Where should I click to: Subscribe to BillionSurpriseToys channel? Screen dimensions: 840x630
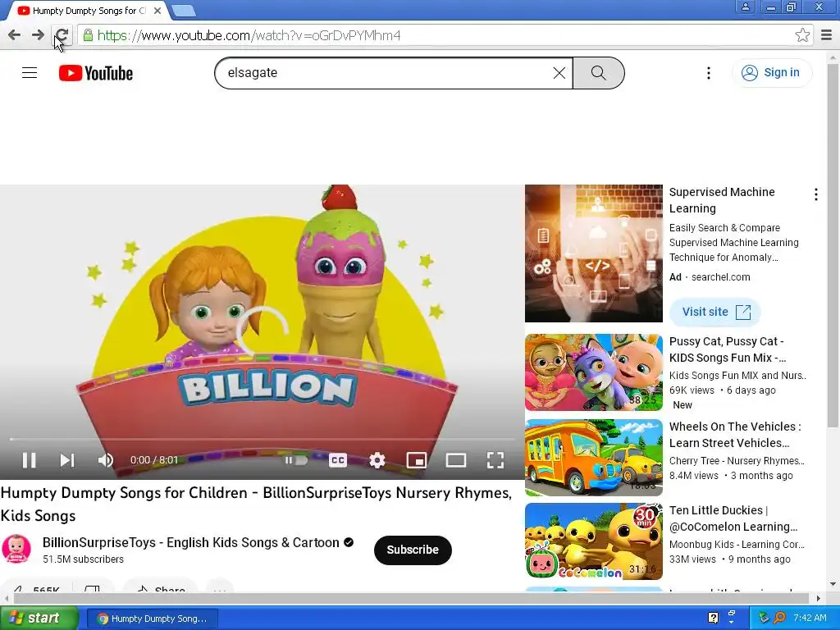pos(413,550)
